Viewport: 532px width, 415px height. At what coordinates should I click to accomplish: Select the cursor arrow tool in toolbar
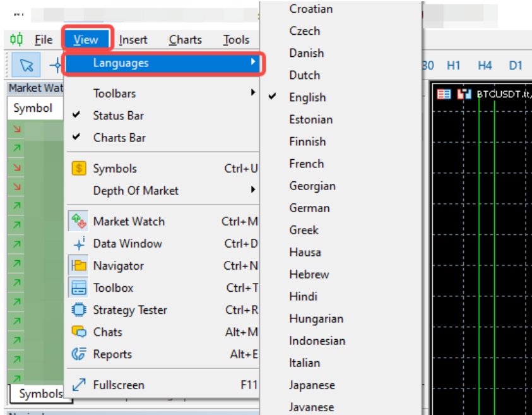27,65
